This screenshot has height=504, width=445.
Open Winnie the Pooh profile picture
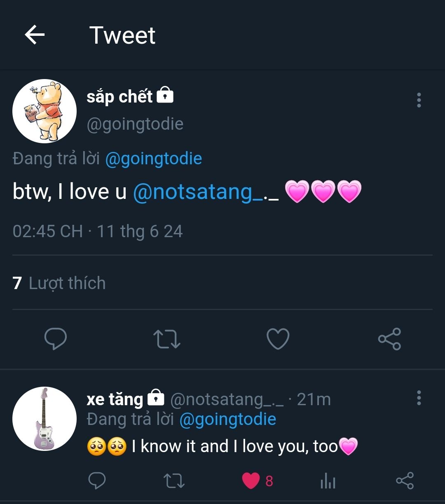coord(44,111)
